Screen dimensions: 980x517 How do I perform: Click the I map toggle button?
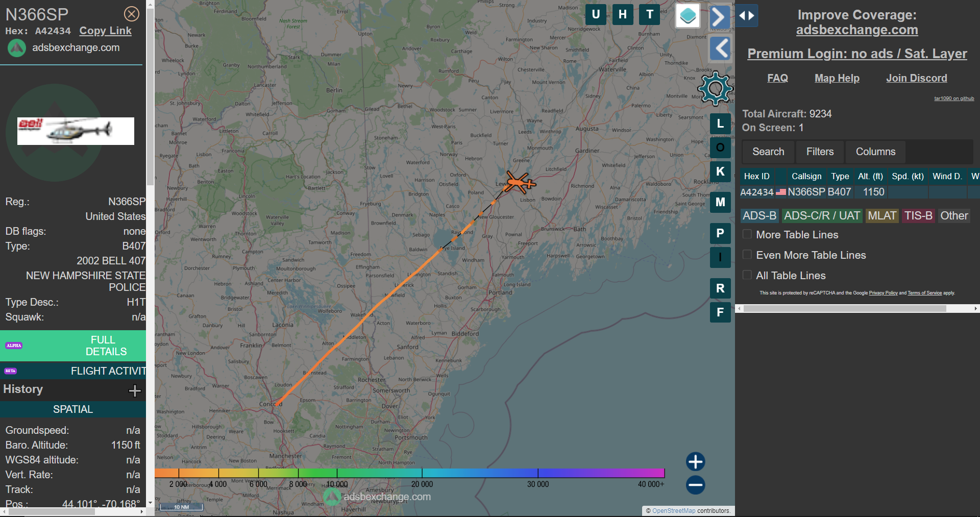click(x=720, y=257)
